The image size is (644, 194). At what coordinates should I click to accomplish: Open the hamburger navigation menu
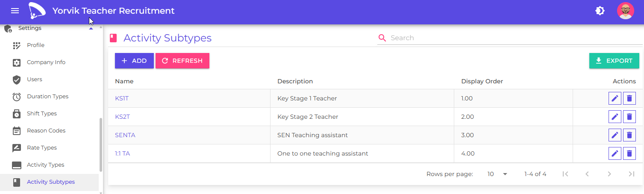point(15,11)
